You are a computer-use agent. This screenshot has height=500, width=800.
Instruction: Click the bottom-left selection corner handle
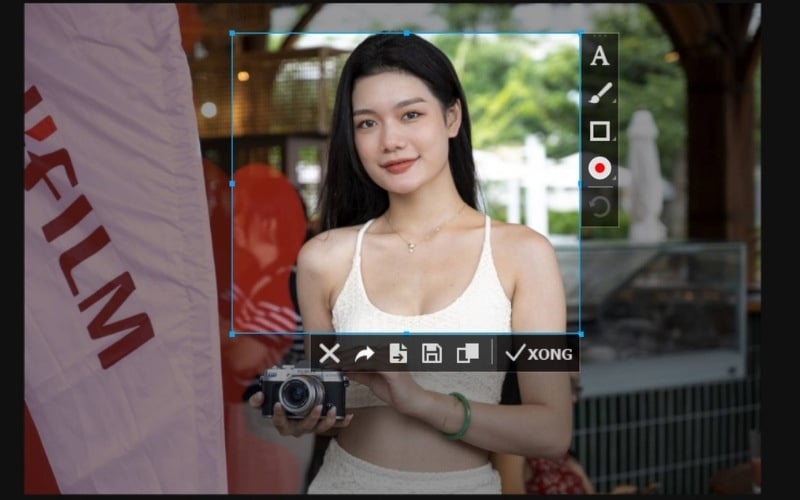[x=233, y=334]
